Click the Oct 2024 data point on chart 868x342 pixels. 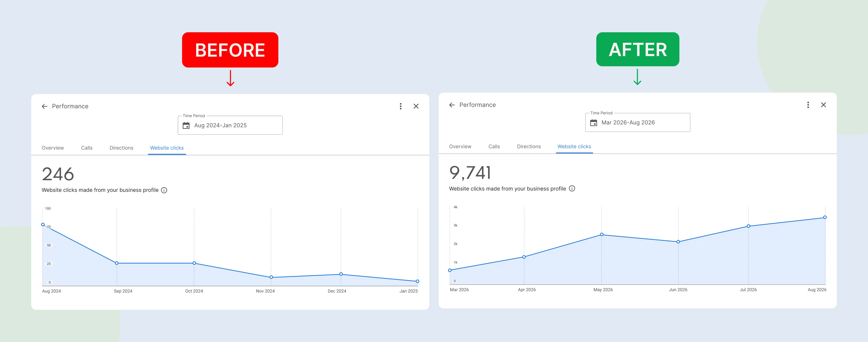tap(194, 263)
